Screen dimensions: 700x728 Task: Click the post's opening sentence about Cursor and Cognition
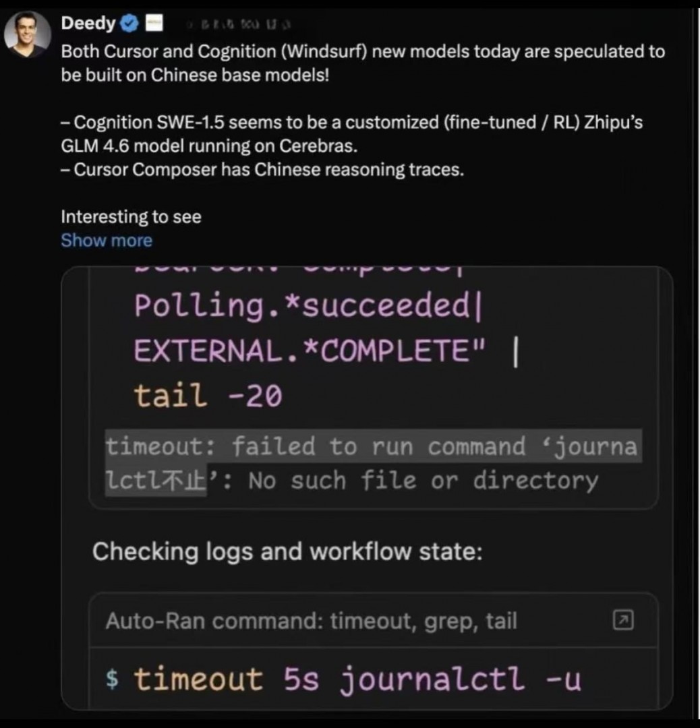[x=362, y=62]
